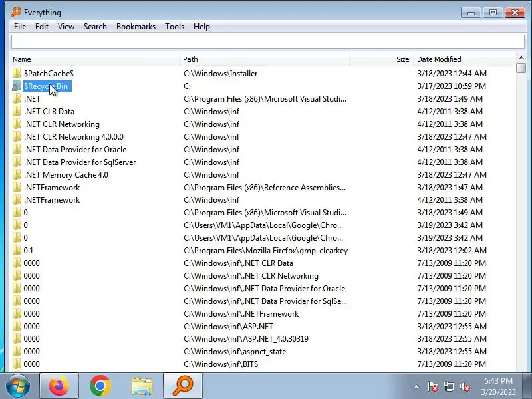Select .NET Memory Cache 4.0 name
532x399 pixels.
click(x=66, y=175)
